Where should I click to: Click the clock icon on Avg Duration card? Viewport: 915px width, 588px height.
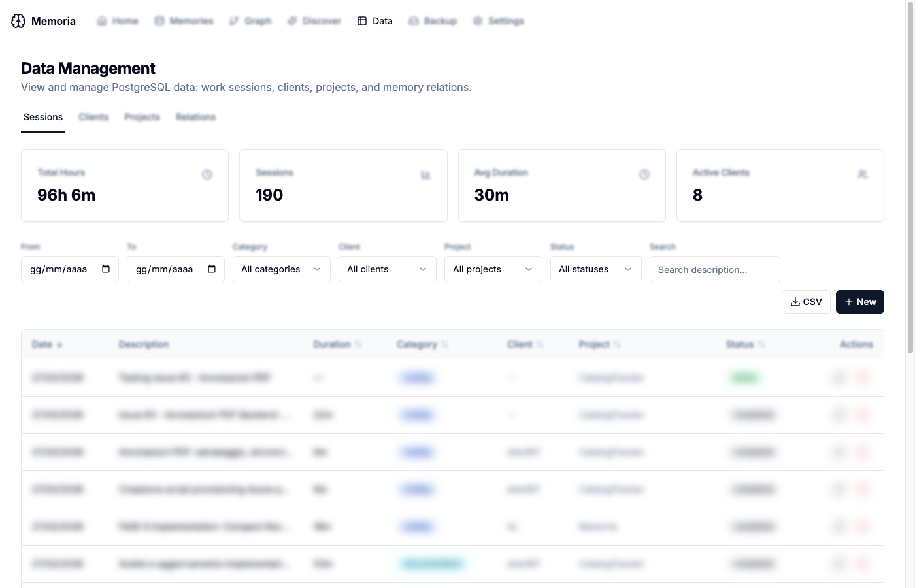click(644, 174)
